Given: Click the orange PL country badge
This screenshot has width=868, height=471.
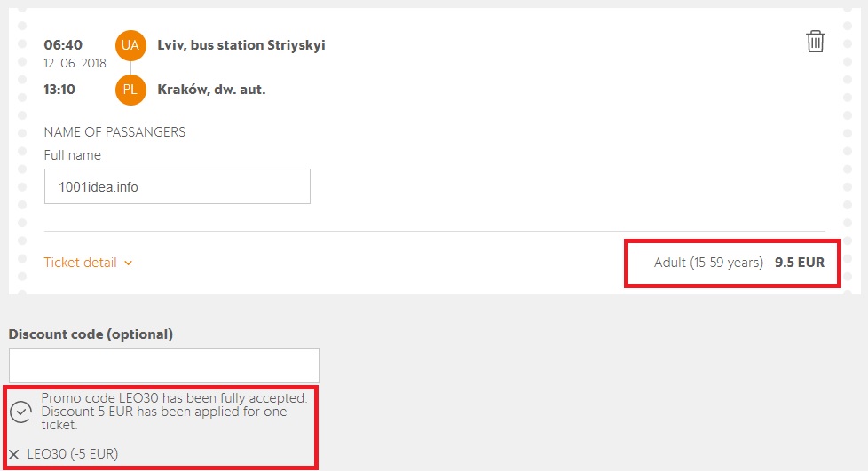Looking at the screenshot, I should coord(130,89).
